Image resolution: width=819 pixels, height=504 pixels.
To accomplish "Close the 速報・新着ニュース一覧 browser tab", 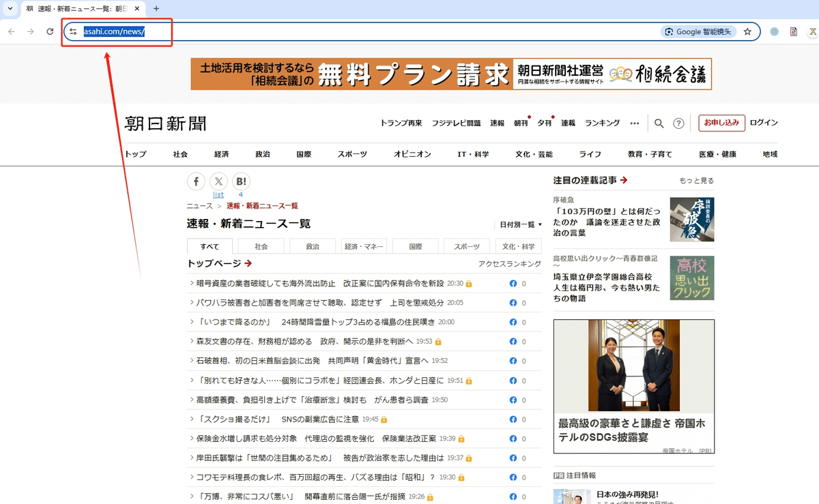I will point(139,8).
